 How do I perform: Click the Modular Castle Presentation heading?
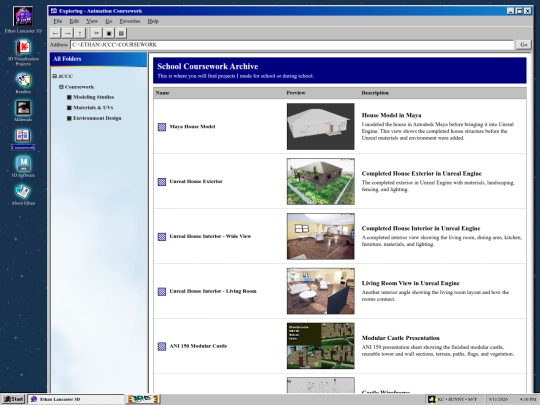[401, 338]
